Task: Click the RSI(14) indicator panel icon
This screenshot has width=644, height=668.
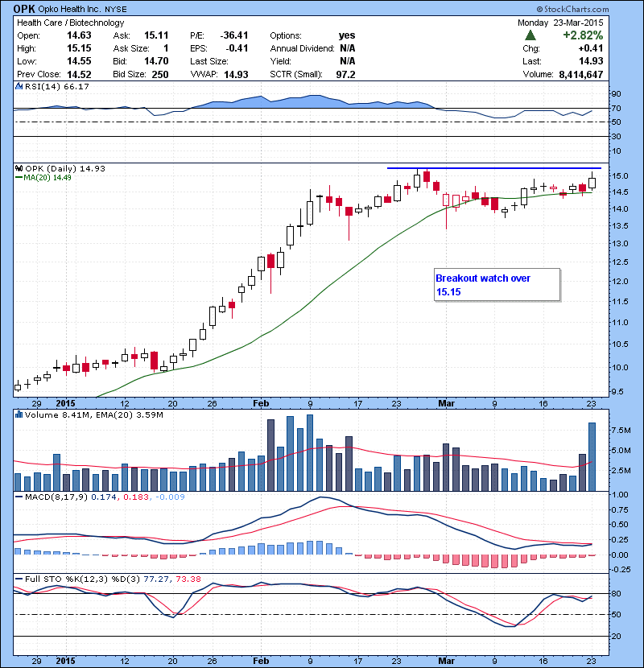Action: pos(19,86)
